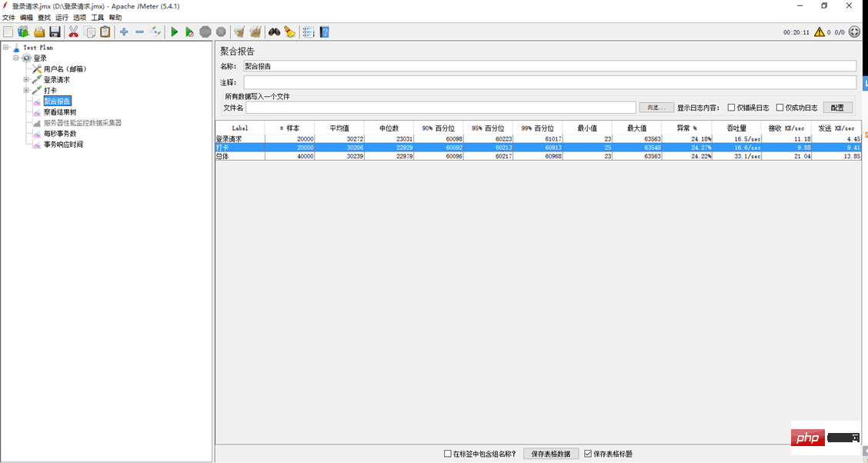Click the Cut scissors icon
The width and height of the screenshot is (868, 463).
click(x=74, y=32)
